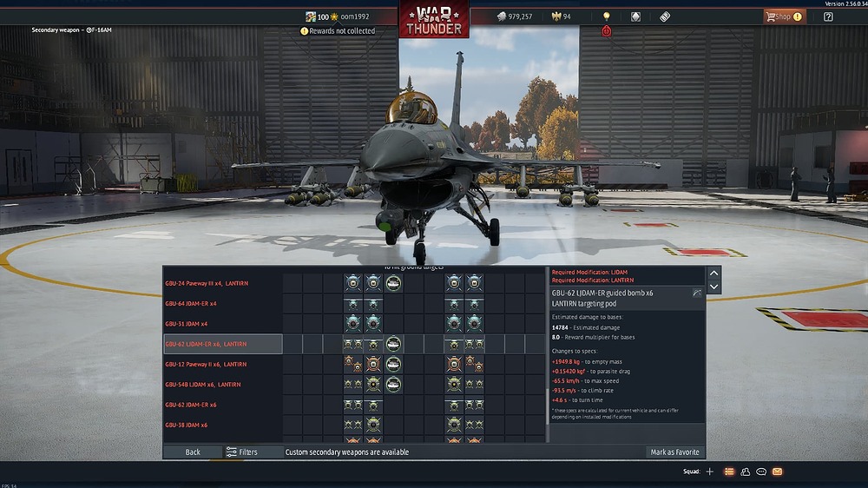Open the contacts people icon
Screen dimensions: 868x488
745,472
